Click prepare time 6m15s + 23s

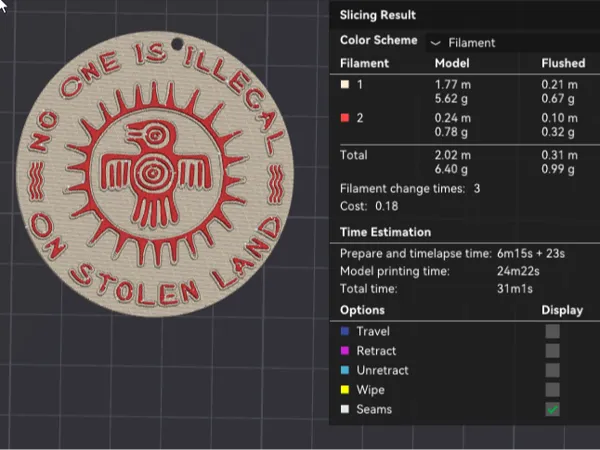531,254
